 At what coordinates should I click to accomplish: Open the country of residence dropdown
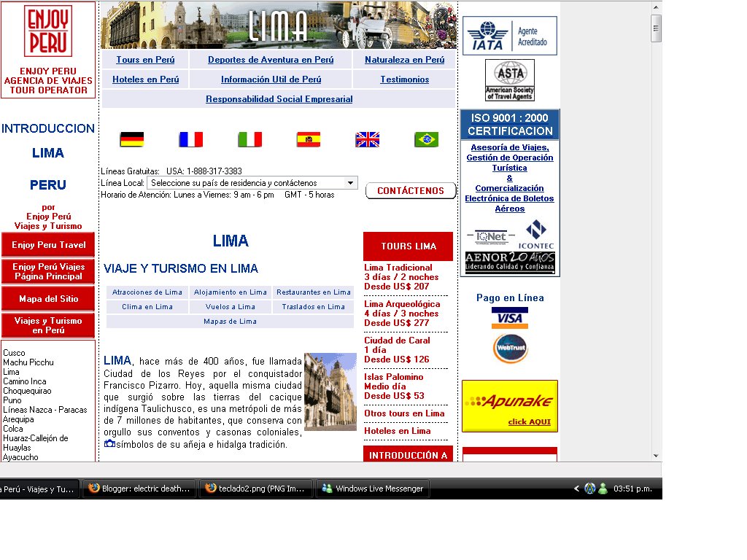coord(252,183)
